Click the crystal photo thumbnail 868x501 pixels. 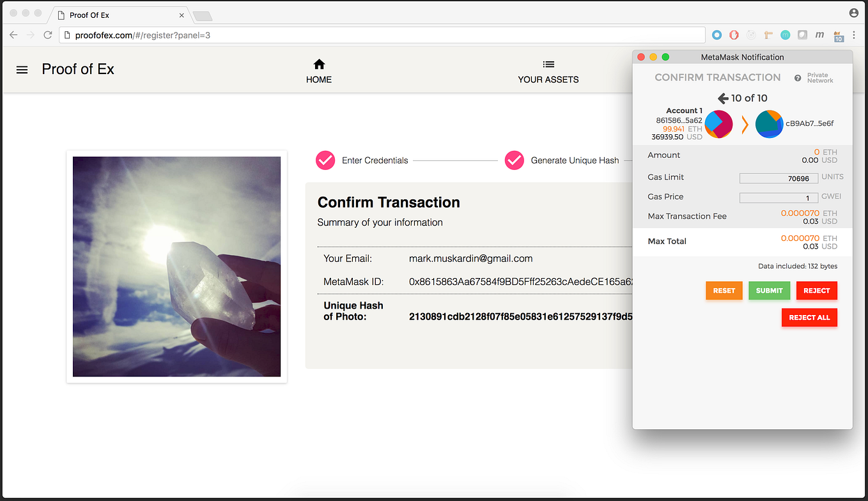click(176, 266)
